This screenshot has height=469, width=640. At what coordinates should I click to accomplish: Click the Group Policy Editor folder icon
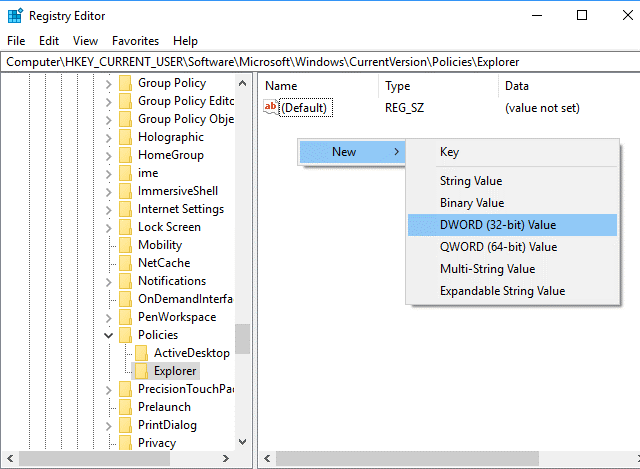tap(125, 101)
